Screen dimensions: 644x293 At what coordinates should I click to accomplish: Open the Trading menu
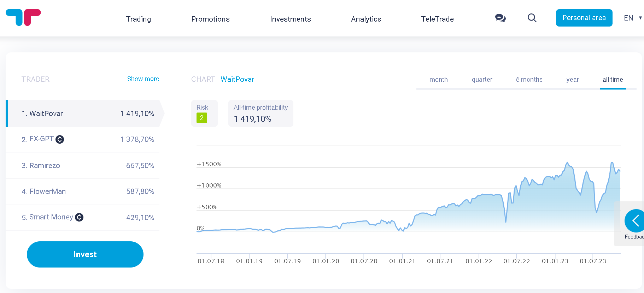coord(139,19)
